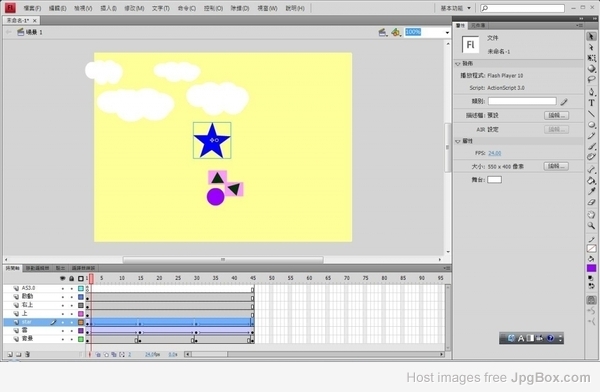Toggle visibility dot of star layer
The image size is (600, 392).
[x=63, y=322]
